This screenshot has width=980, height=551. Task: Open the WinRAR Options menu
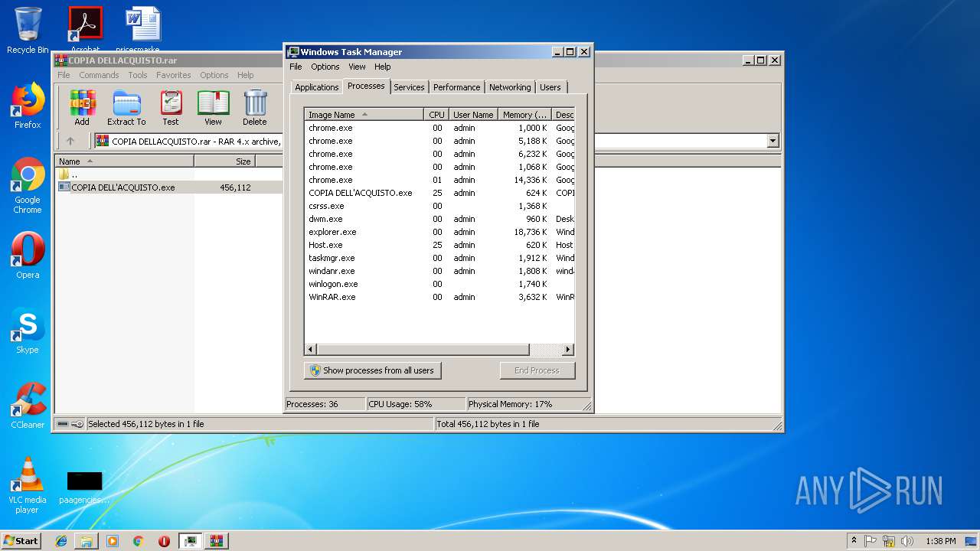coord(214,75)
